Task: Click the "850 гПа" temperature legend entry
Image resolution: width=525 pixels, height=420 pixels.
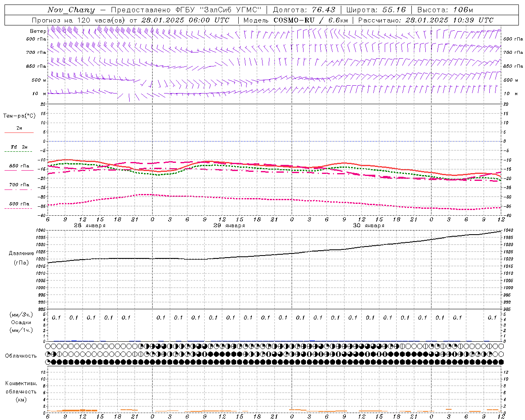Action: click(x=19, y=166)
